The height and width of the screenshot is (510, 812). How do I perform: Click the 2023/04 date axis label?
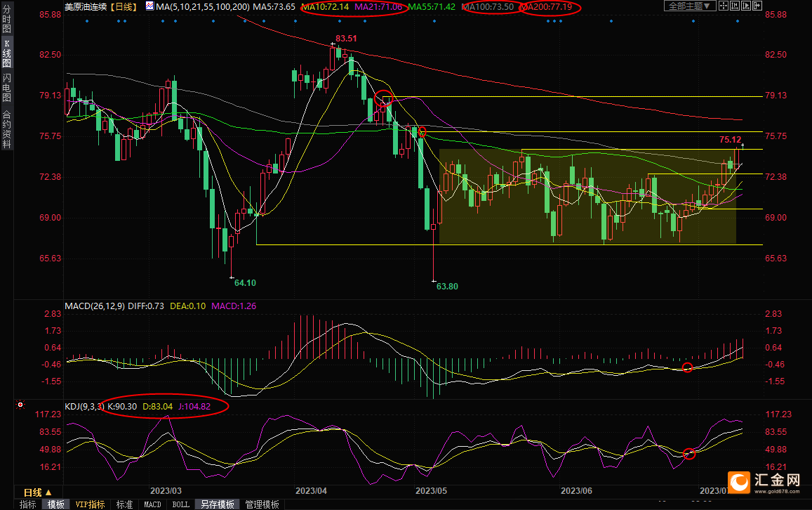[311, 490]
